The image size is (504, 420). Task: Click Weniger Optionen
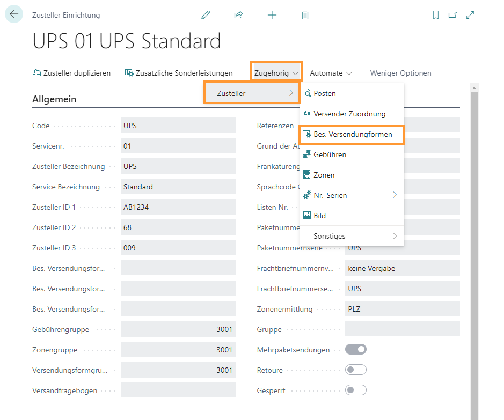(400, 73)
